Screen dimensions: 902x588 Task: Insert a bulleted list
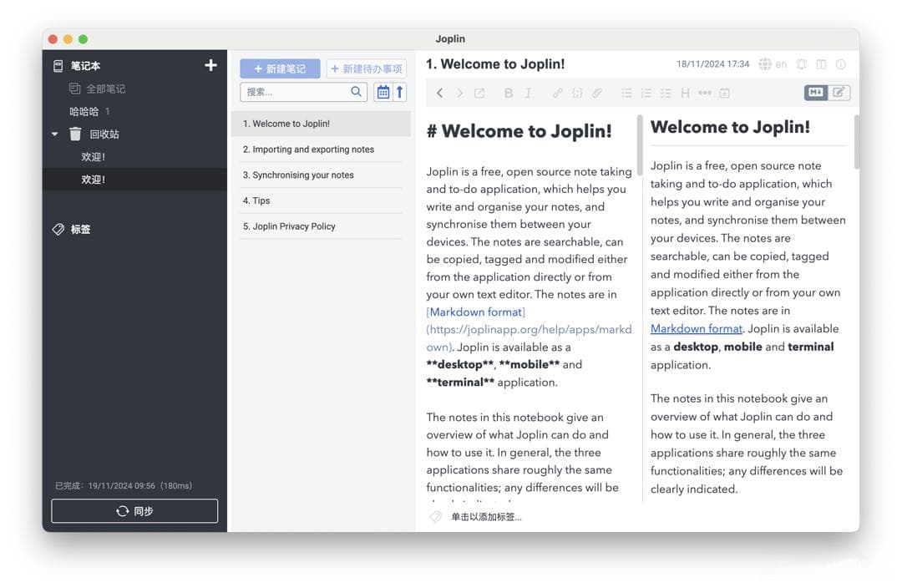click(x=626, y=93)
